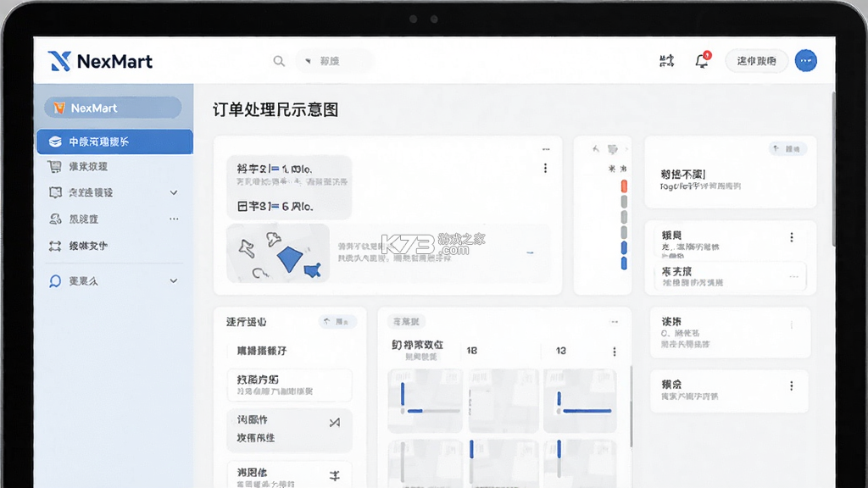Image resolution: width=868 pixels, height=488 pixels.
Task: Open the map thumbnail with blue shapes
Action: [278, 252]
